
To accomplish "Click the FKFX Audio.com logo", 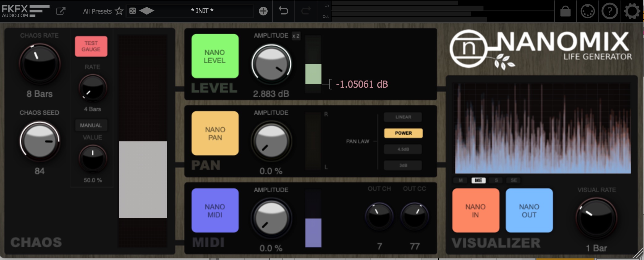I will (x=25, y=11).
